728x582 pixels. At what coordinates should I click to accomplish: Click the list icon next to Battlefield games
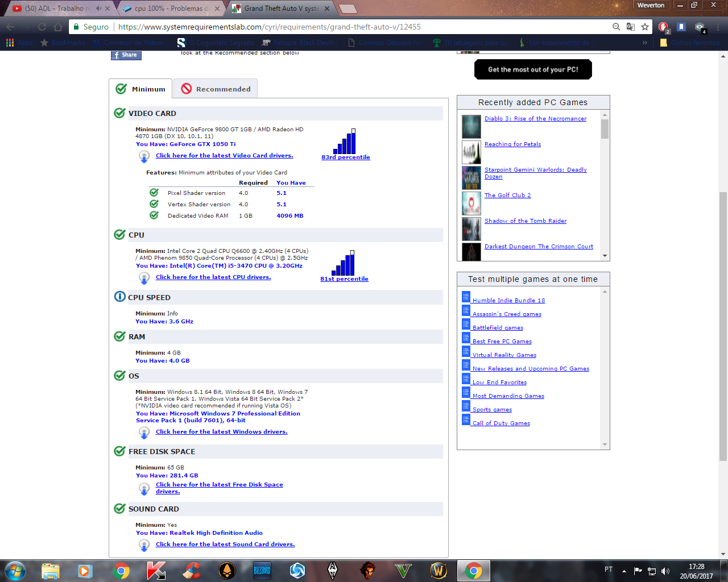click(x=466, y=324)
